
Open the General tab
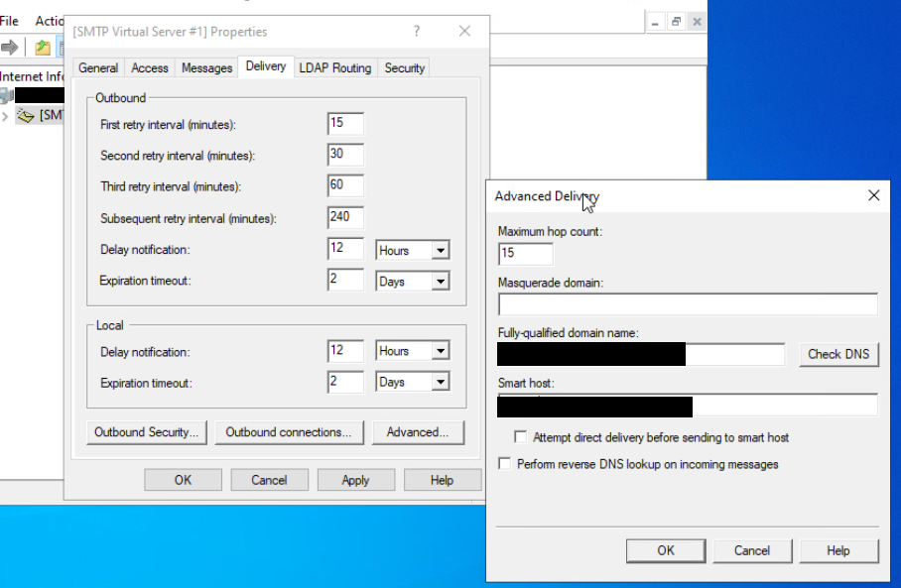tap(98, 67)
